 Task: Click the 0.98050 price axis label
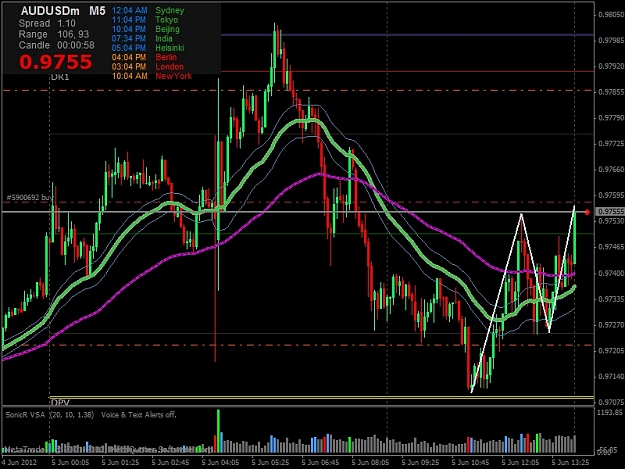coord(611,15)
